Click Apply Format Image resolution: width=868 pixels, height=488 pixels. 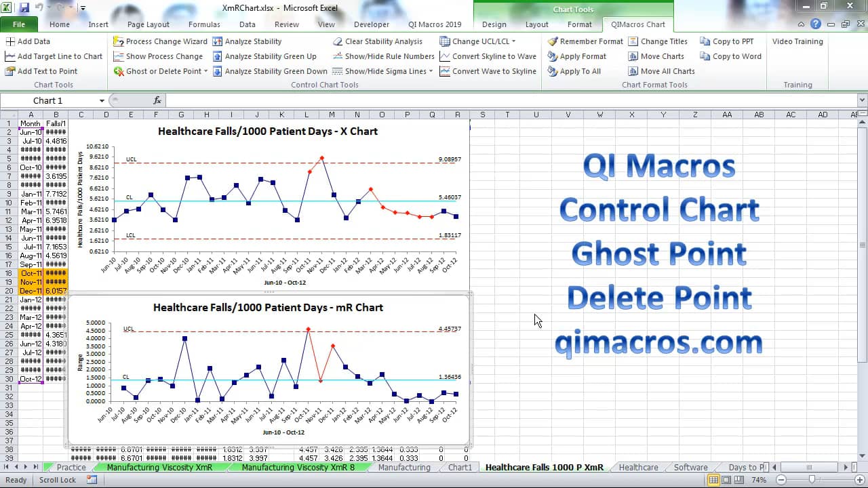tap(576, 56)
